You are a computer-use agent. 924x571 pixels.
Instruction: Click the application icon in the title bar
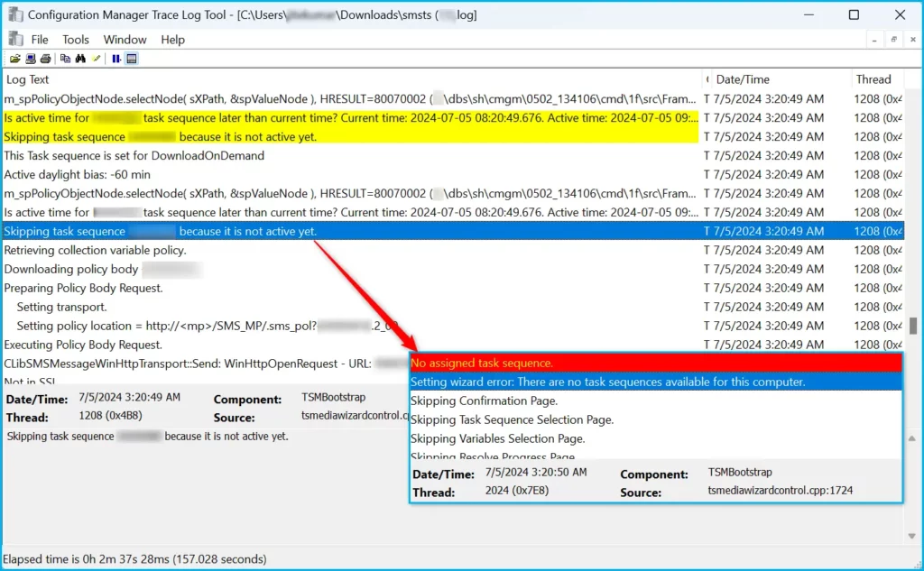tap(16, 14)
